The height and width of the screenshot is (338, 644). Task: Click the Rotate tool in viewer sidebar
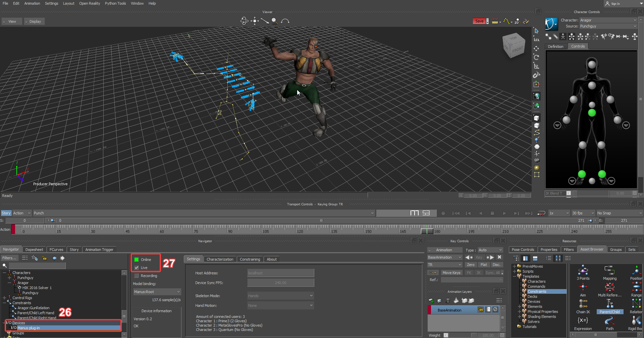tap(536, 57)
